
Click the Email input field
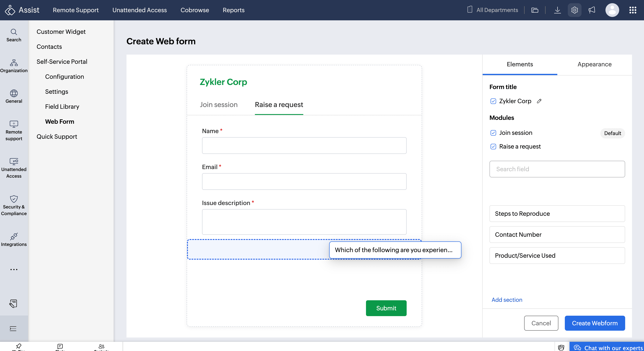coord(304,181)
